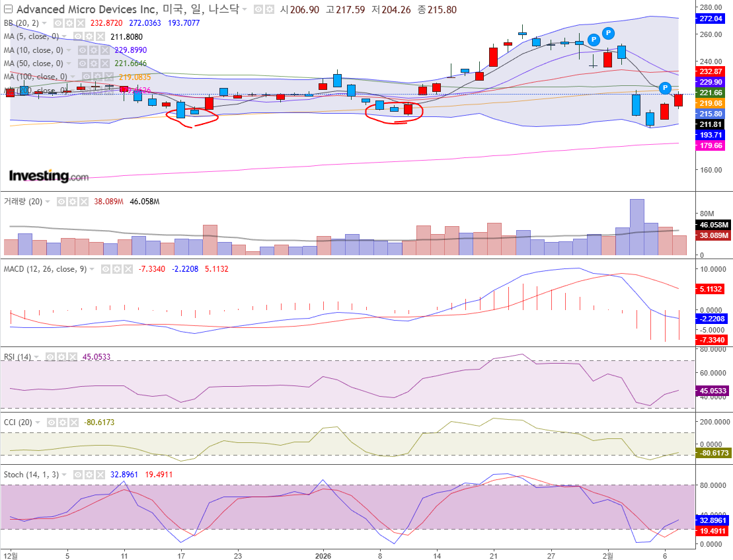Click the 211.81 black price tag
Viewport: 733px width, 560px height.
pos(711,124)
